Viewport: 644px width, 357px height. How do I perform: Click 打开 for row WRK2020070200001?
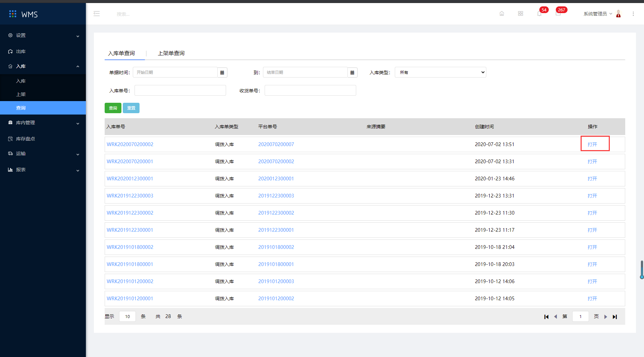tap(592, 162)
